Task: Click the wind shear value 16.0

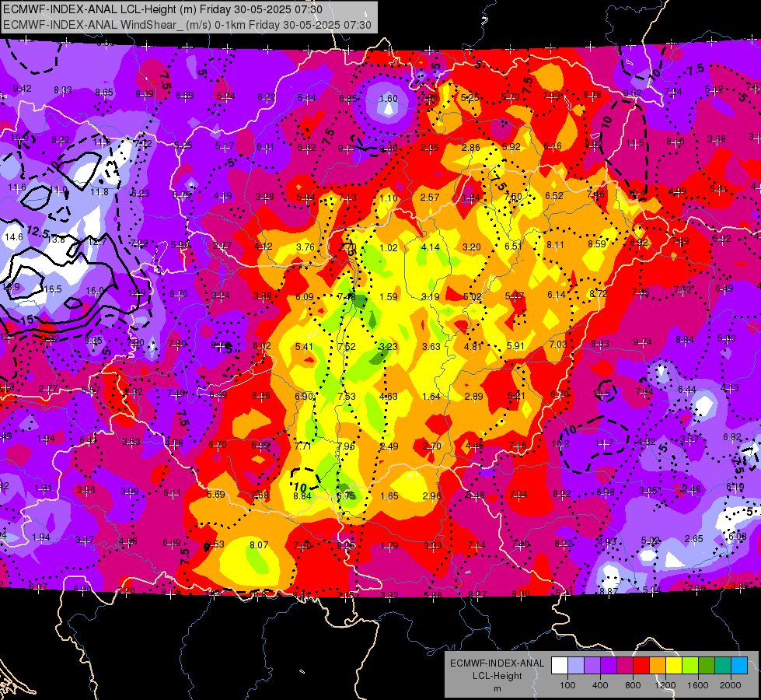Action: [x=95, y=290]
